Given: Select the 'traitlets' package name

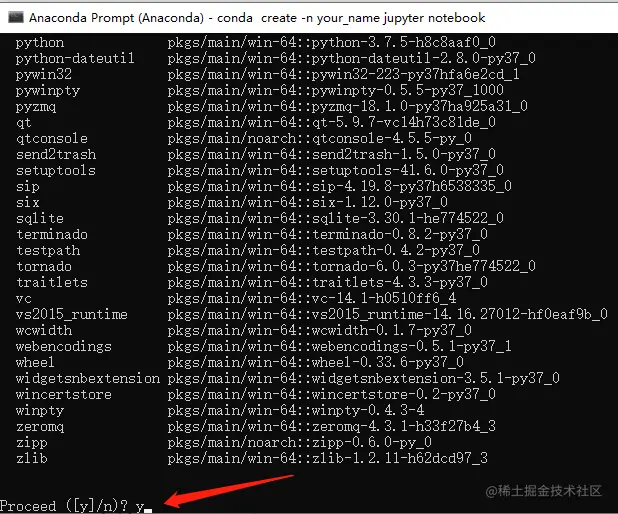Looking at the screenshot, I should pyautogui.click(x=52, y=283).
